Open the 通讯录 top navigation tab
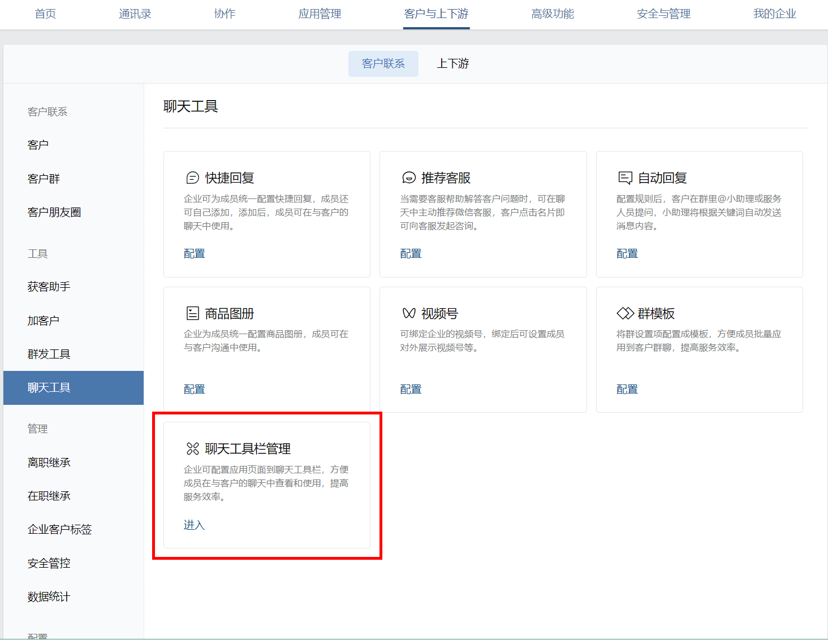Image resolution: width=828 pixels, height=644 pixels. pos(135,14)
